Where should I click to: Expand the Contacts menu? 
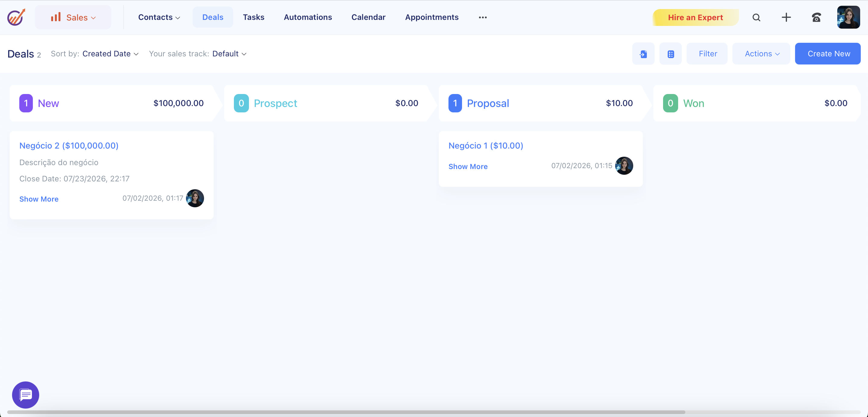[159, 17]
